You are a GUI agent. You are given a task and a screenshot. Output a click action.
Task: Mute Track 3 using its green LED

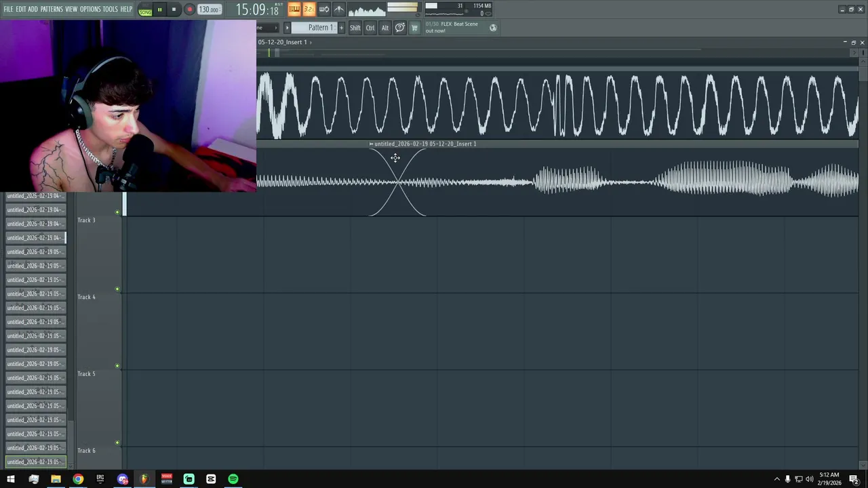[x=117, y=212]
